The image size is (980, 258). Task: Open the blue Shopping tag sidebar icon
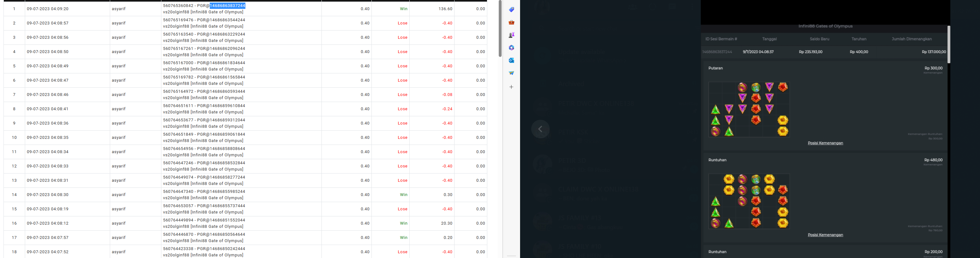click(511, 10)
